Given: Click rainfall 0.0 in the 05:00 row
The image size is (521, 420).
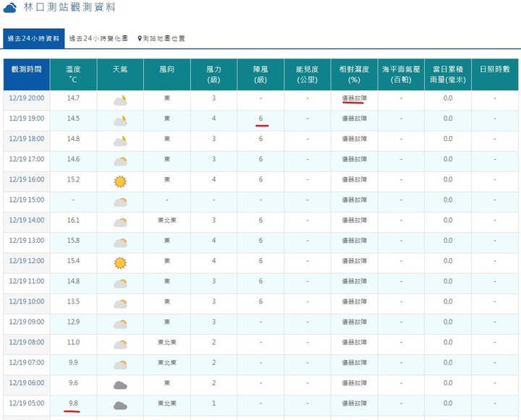Looking at the screenshot, I should [448, 403].
